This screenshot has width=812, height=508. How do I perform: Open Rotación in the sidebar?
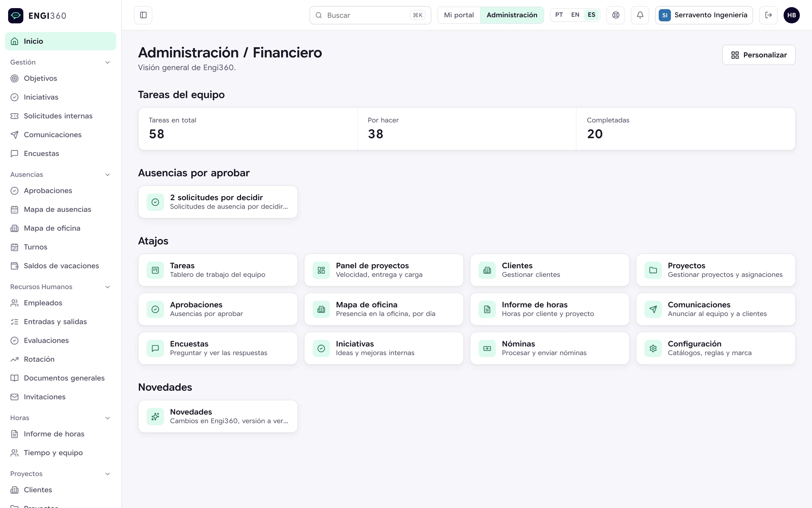60,359
